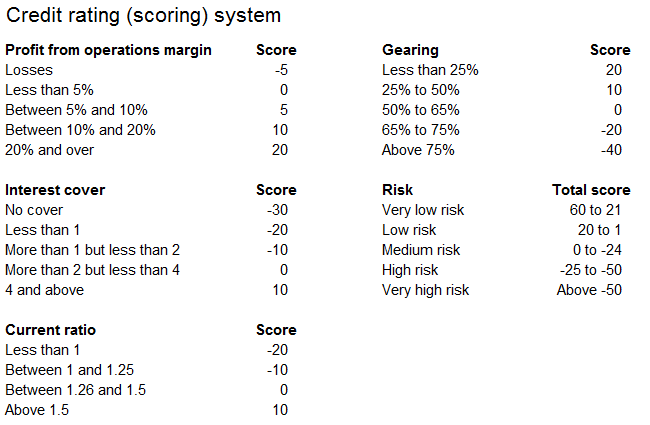Select 'Between 10% and 20%' margin row
This screenshot has width=650, height=425.
(146, 130)
